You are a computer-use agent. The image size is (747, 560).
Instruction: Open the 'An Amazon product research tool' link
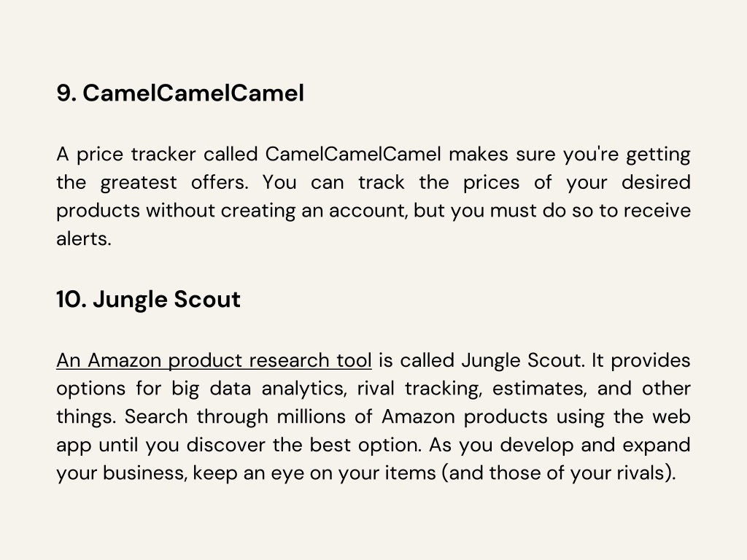pyautogui.click(x=214, y=360)
